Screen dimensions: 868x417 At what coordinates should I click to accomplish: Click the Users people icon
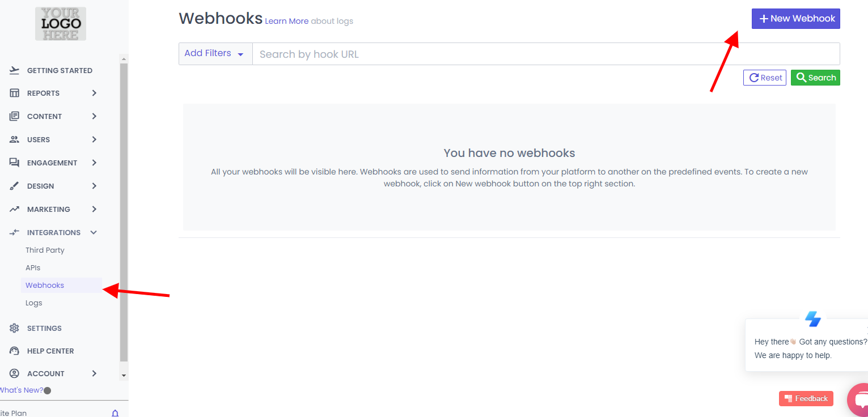[15, 139]
